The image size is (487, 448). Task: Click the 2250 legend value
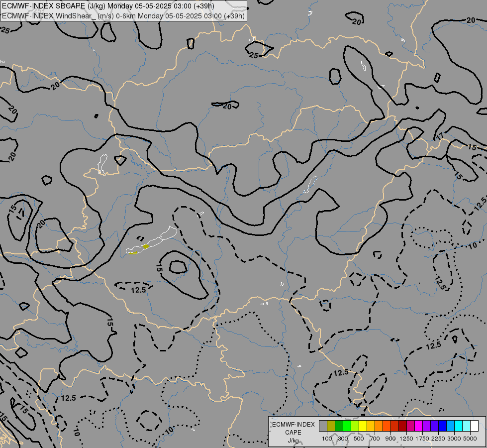[438, 439]
